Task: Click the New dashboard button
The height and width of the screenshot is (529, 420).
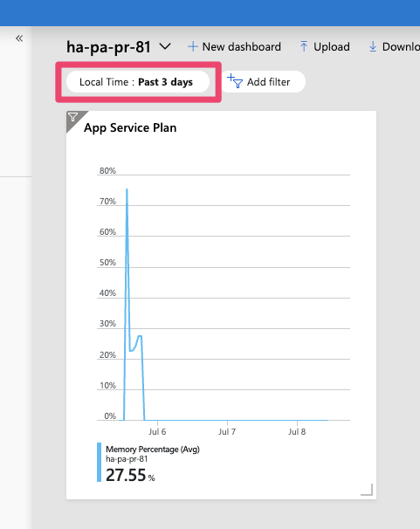Action: [x=235, y=46]
